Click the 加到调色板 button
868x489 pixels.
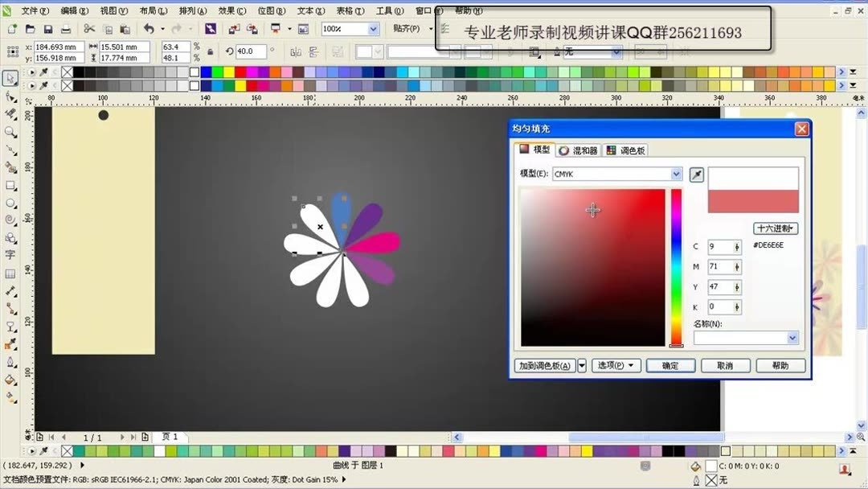[545, 365]
